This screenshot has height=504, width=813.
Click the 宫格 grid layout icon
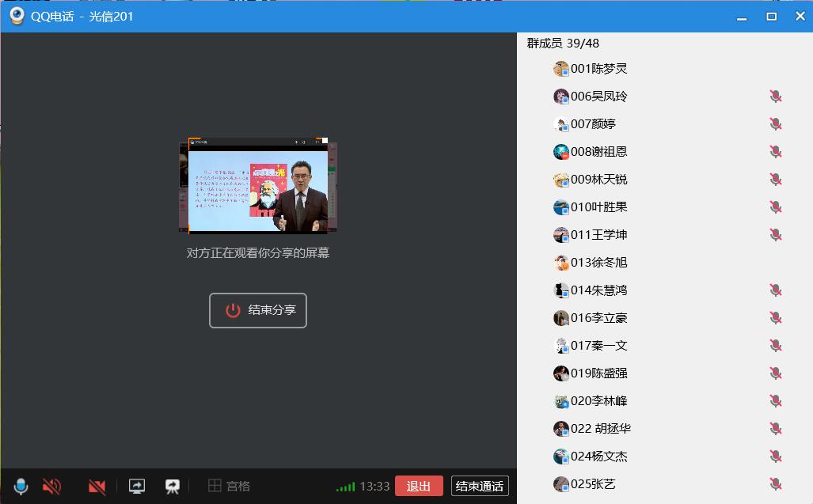218,486
